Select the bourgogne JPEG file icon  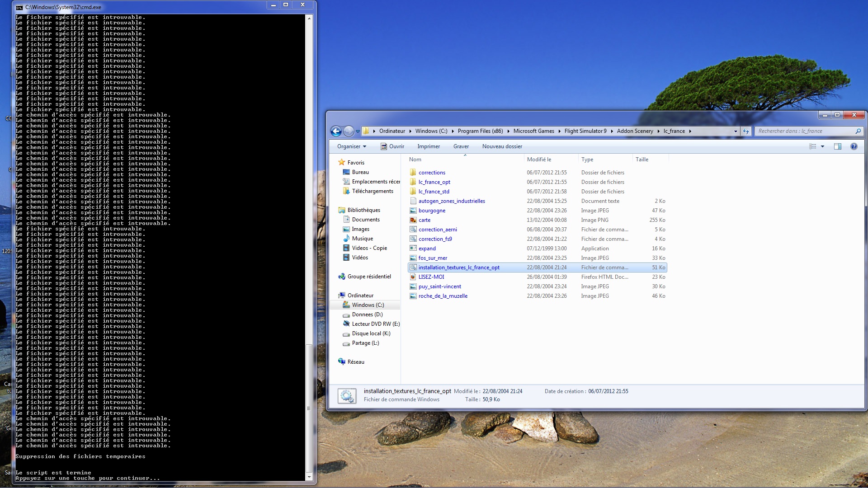413,211
